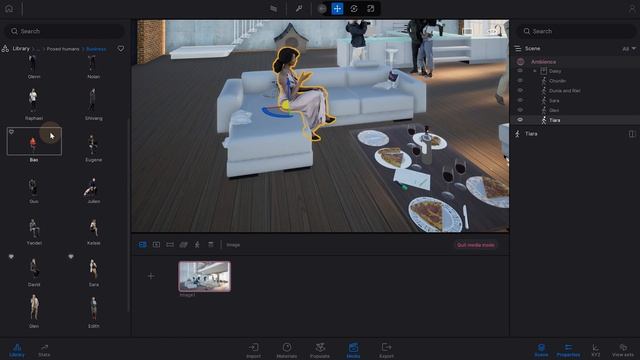
Task: Open the XYZ transform panel
Action: coord(596,350)
